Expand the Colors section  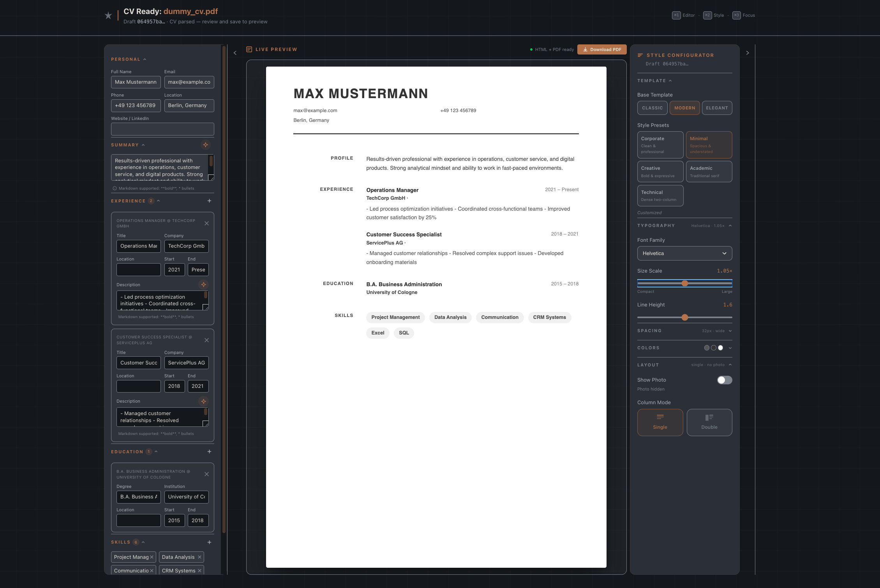(684, 348)
